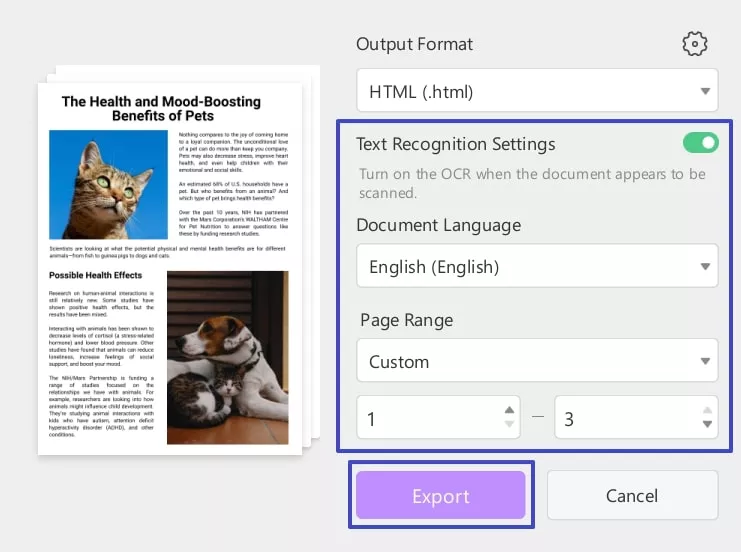Click the start page field showing 1

point(439,418)
